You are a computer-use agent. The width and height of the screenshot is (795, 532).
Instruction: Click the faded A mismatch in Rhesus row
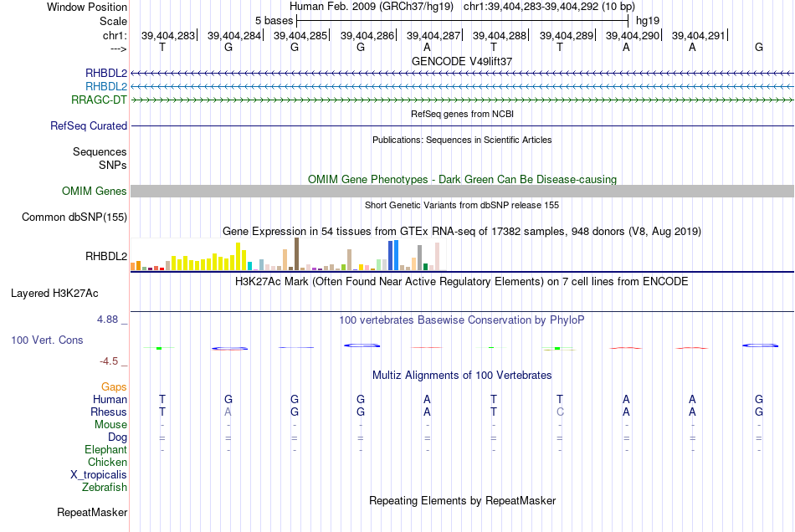(228, 412)
